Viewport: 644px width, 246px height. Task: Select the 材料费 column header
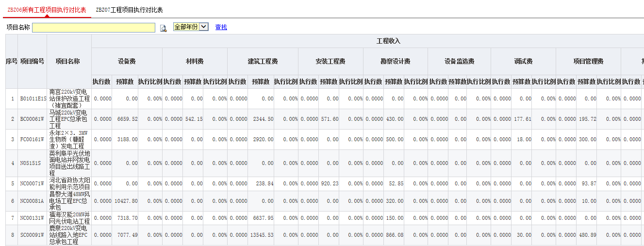(x=195, y=62)
